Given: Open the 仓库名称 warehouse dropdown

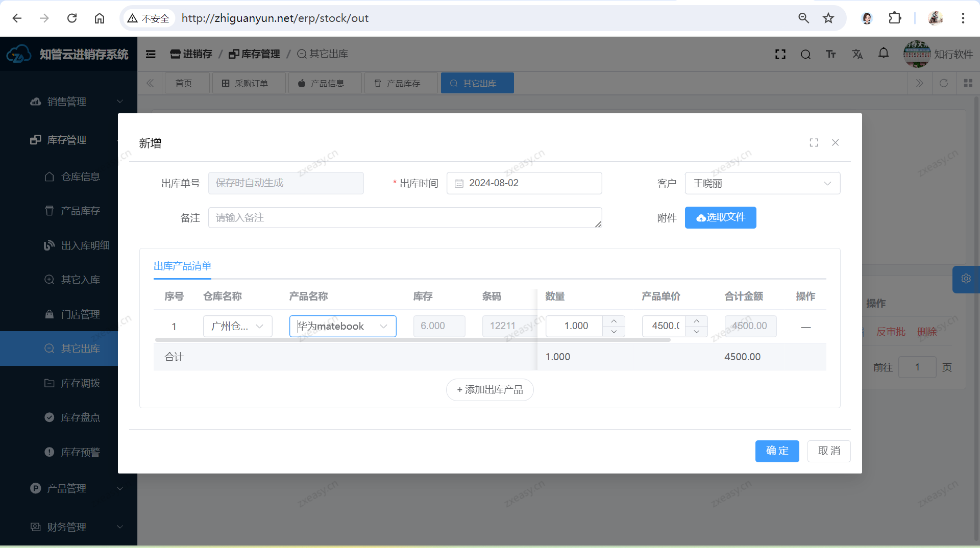Looking at the screenshot, I should point(237,327).
